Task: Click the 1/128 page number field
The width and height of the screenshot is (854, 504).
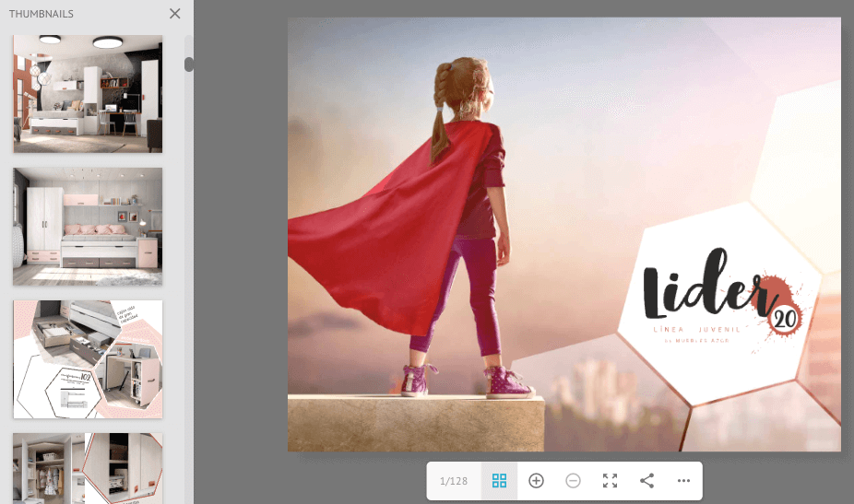Action: click(x=454, y=481)
